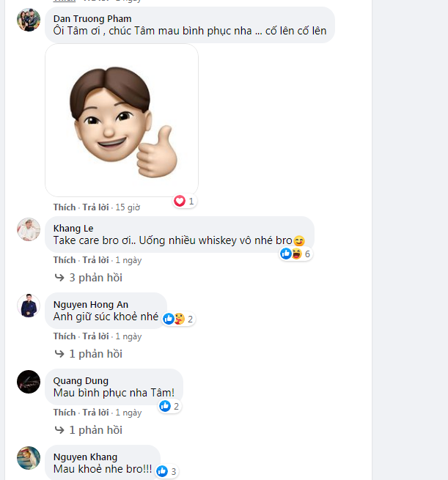
Task: Click Thích under Nguyen Hong An's comment
Action: pos(65,336)
